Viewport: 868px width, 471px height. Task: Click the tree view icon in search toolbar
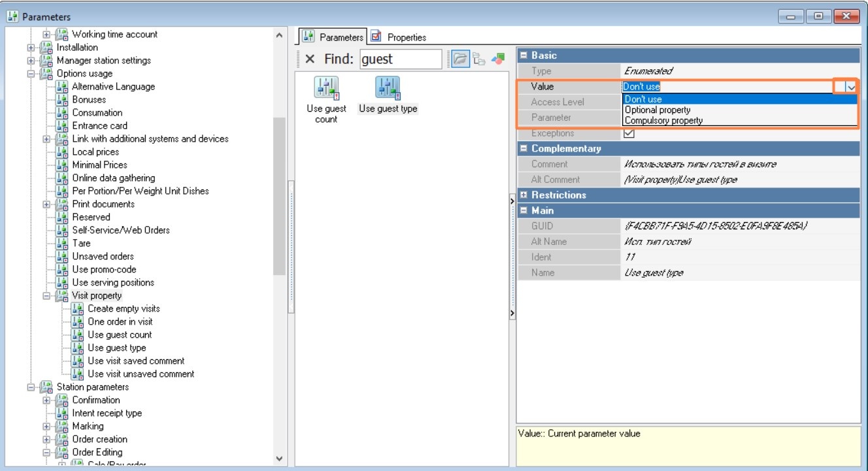478,59
